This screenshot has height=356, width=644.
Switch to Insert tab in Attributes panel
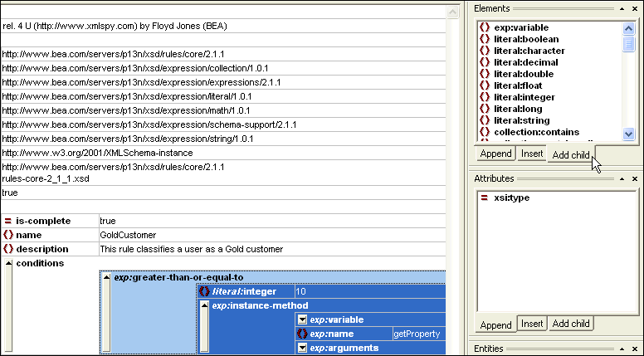tap(532, 323)
